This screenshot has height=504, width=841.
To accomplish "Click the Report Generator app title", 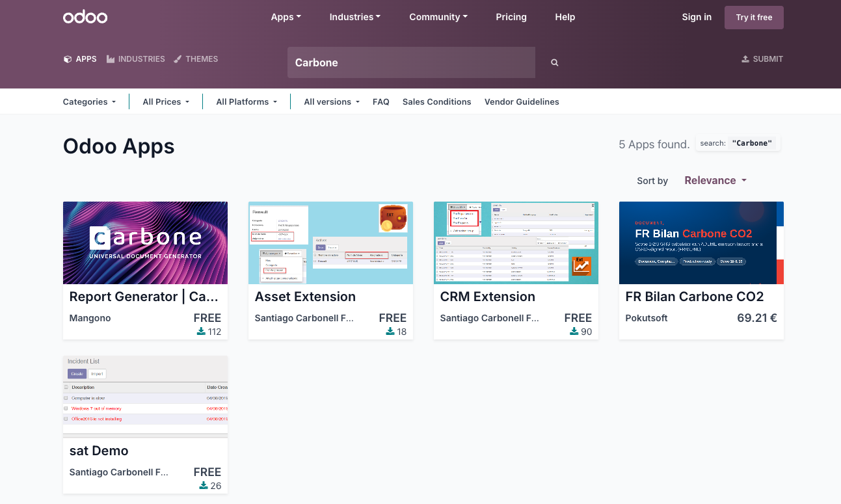I will coord(144,297).
